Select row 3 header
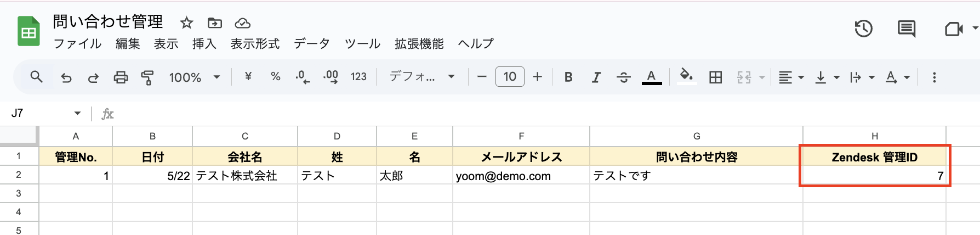This screenshot has width=980, height=235. [19, 193]
